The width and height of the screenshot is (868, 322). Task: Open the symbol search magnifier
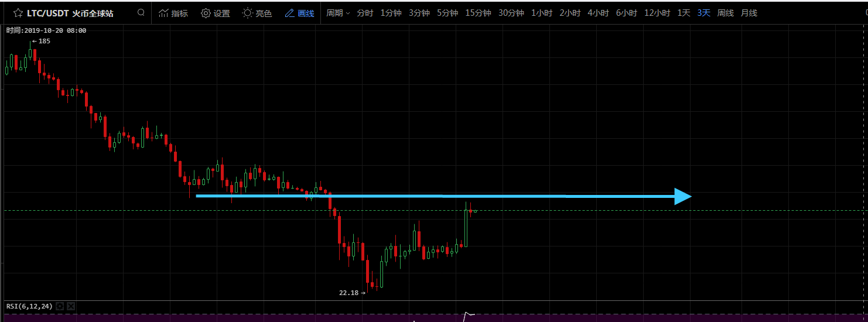point(141,12)
